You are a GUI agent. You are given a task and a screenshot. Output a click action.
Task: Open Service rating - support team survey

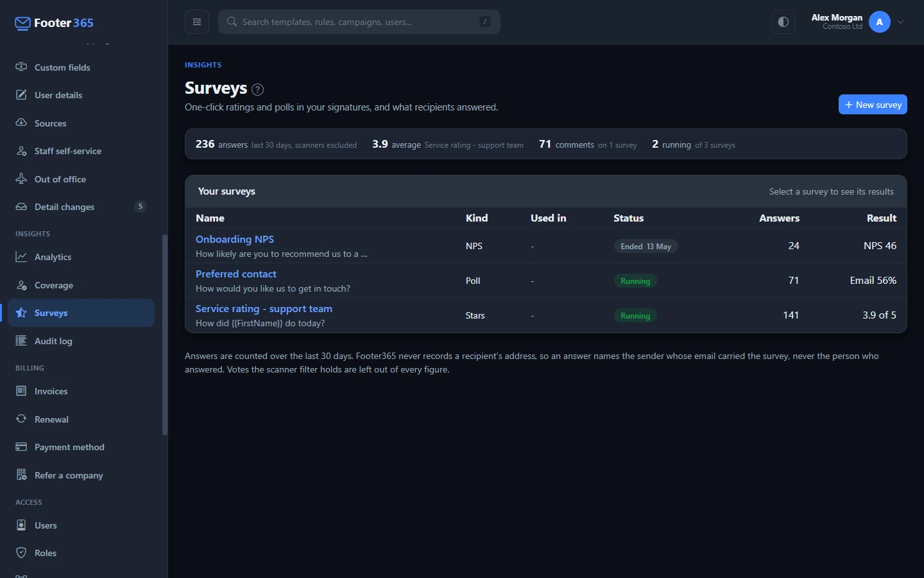click(x=264, y=308)
